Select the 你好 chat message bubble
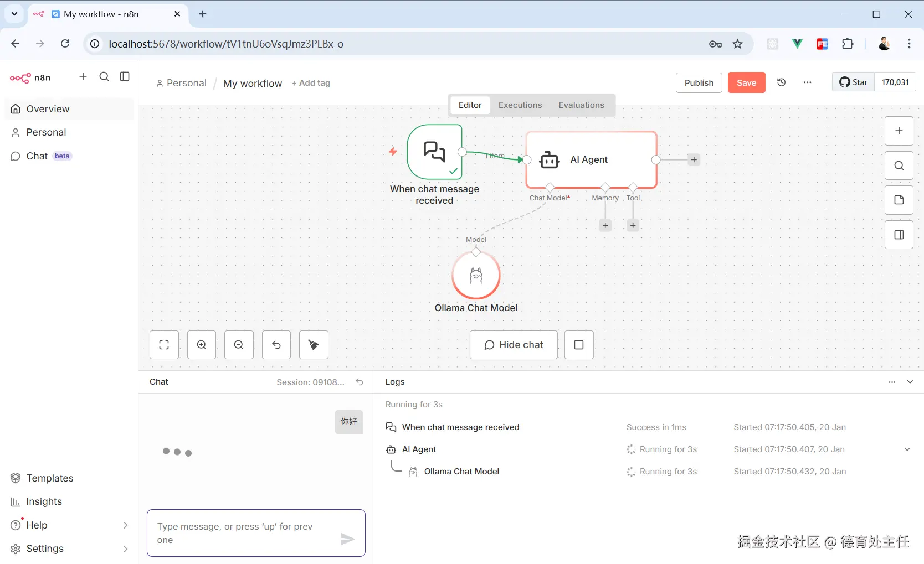924x564 pixels. (349, 422)
